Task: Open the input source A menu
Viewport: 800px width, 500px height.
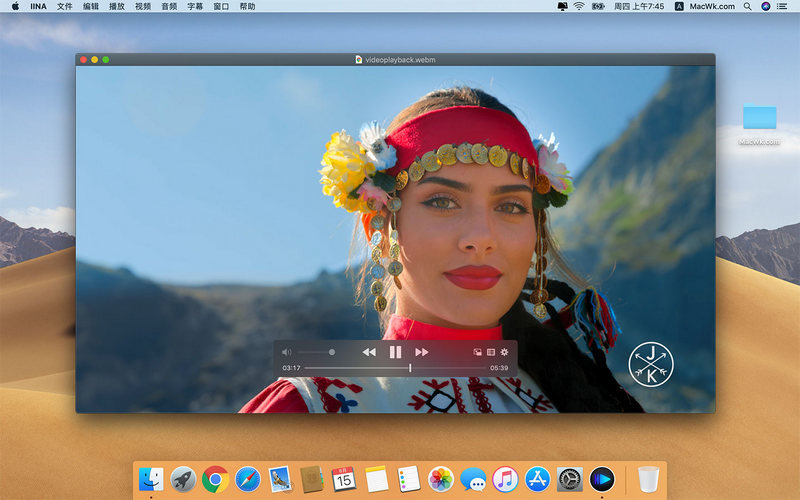Action: (x=679, y=6)
